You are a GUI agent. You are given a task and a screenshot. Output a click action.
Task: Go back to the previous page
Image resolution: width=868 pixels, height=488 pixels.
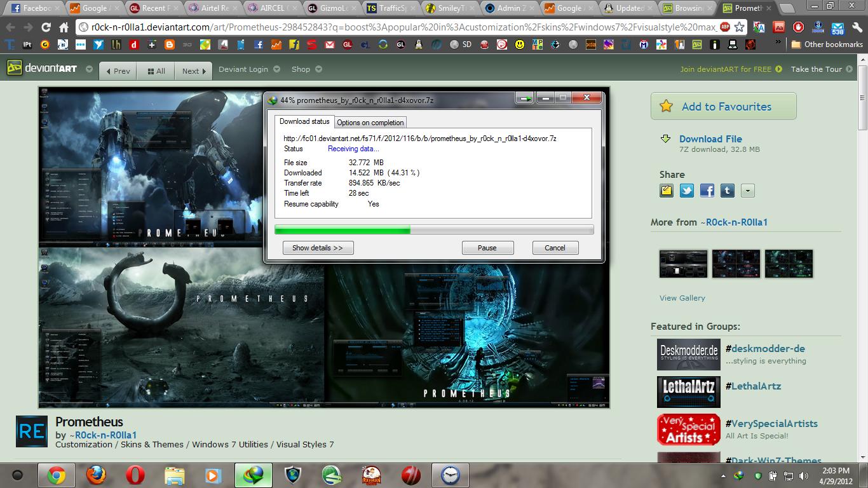coord(11,27)
